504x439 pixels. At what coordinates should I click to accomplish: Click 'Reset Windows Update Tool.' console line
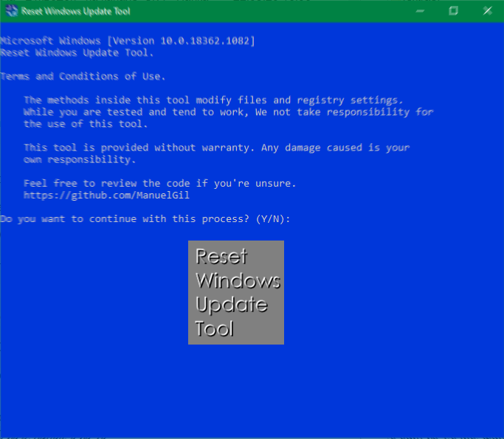[x=77, y=52]
